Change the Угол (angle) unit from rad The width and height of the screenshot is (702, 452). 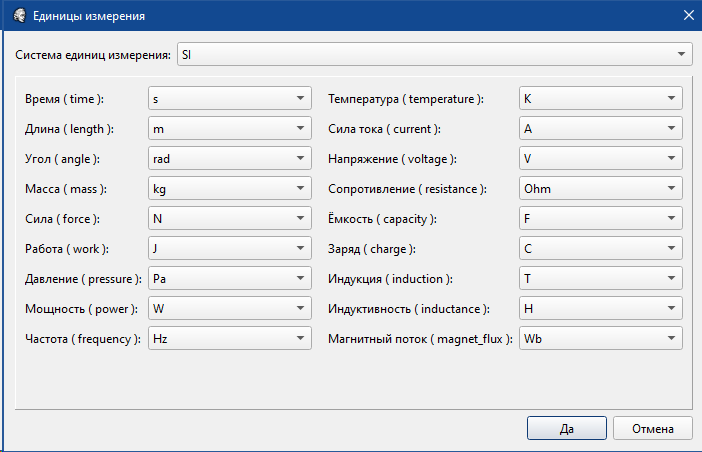[229, 159]
